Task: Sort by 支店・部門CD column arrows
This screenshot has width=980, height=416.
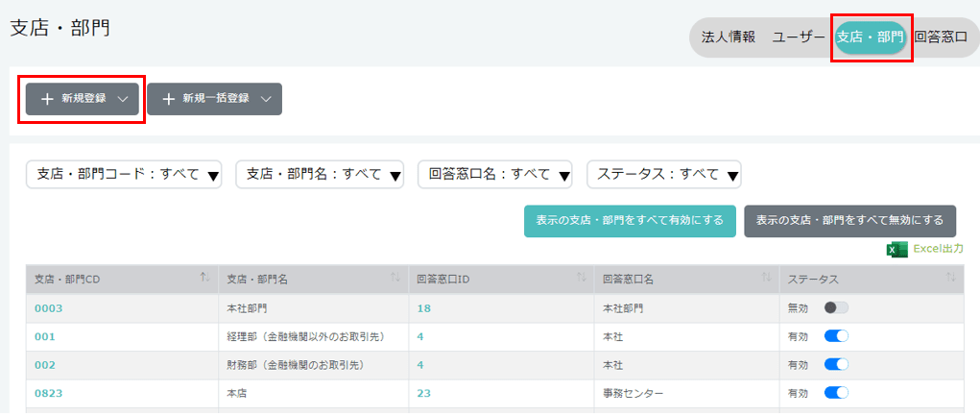Action: [205, 278]
